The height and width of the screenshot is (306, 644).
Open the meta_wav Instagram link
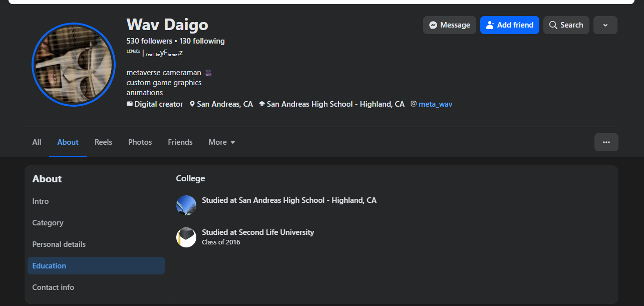point(435,104)
